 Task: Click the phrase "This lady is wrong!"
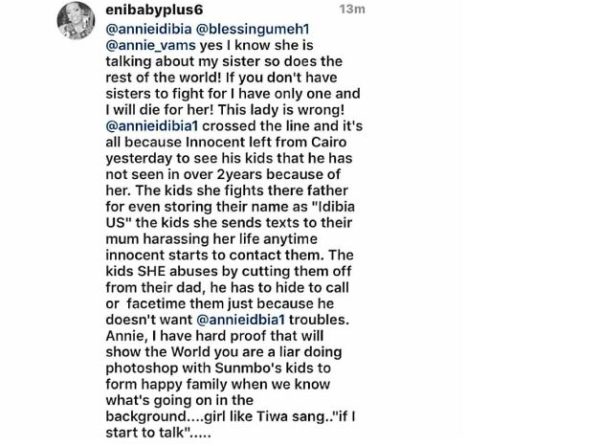pyautogui.click(x=281, y=110)
